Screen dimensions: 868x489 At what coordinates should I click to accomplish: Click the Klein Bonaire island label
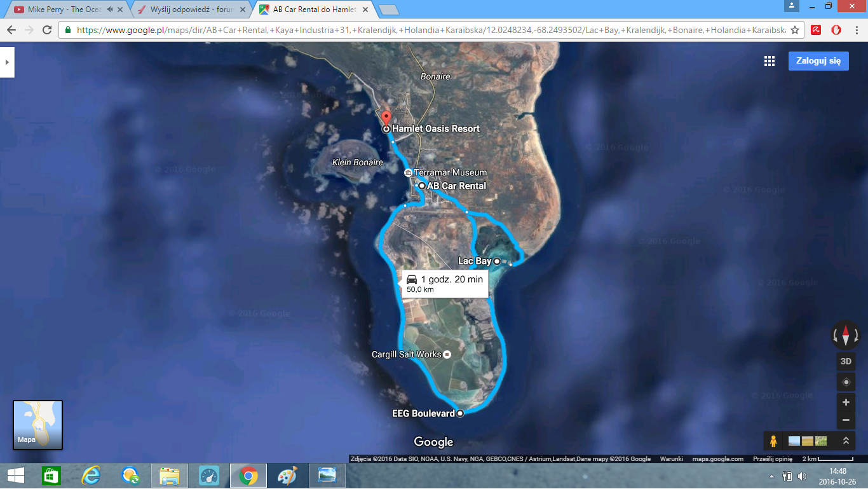pyautogui.click(x=358, y=162)
